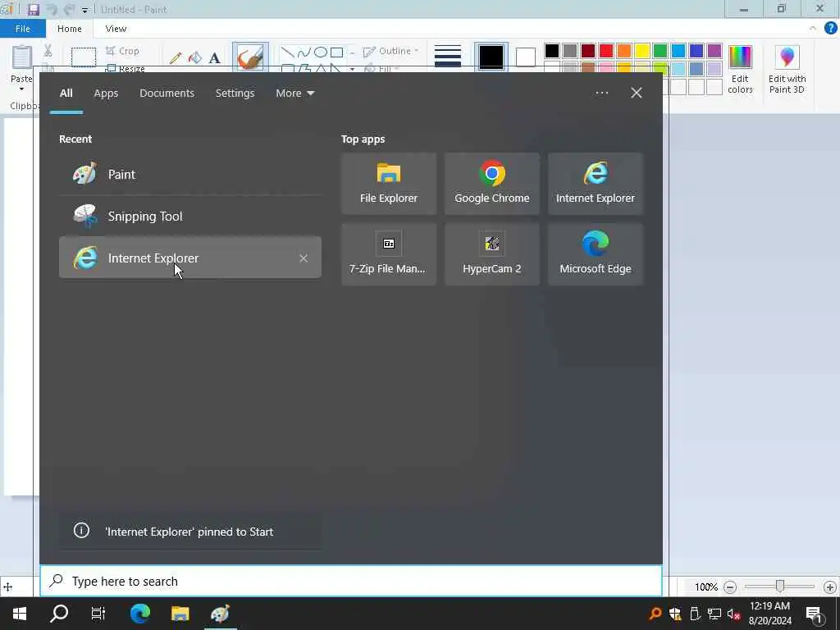Open Customize Quick Access Toolbar dropdown

click(84, 10)
